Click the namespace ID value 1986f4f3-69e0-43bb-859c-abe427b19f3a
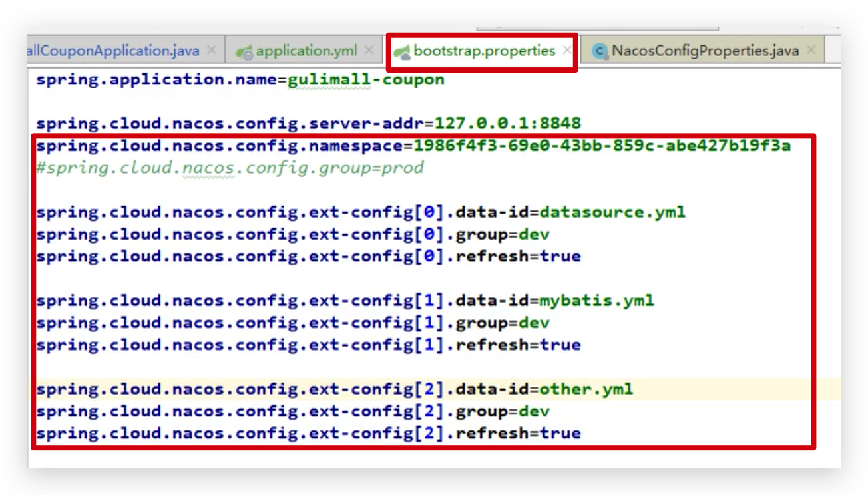This screenshot has height=495, width=868. pyautogui.click(x=602, y=146)
